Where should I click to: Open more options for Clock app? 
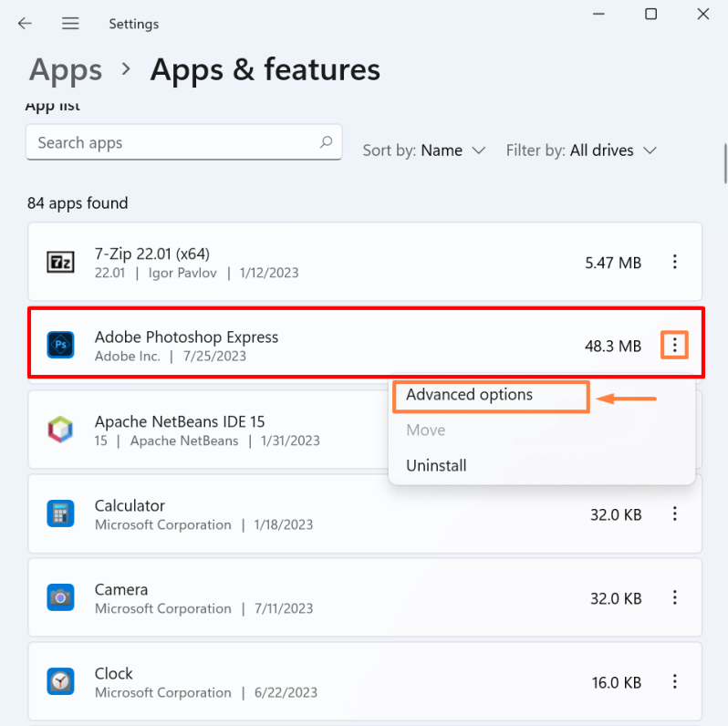tap(674, 681)
